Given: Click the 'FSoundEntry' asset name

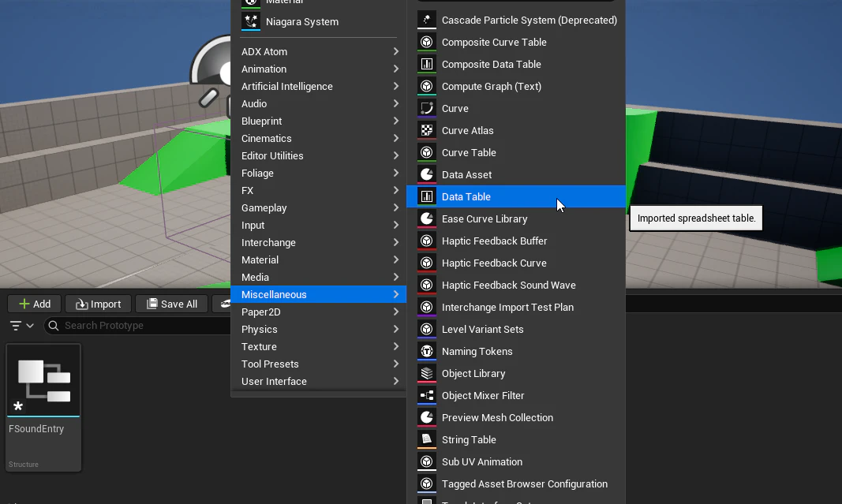Looking at the screenshot, I should (36, 429).
